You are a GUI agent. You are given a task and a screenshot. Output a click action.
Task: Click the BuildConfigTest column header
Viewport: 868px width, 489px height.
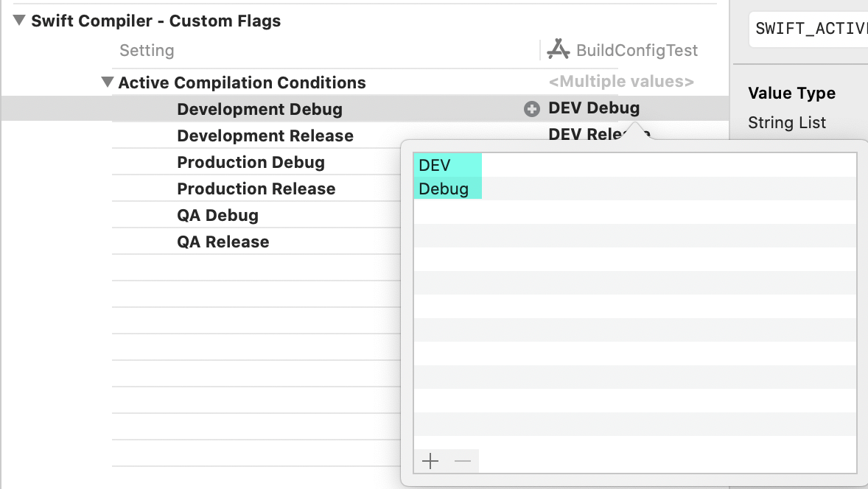pyautogui.click(x=637, y=50)
